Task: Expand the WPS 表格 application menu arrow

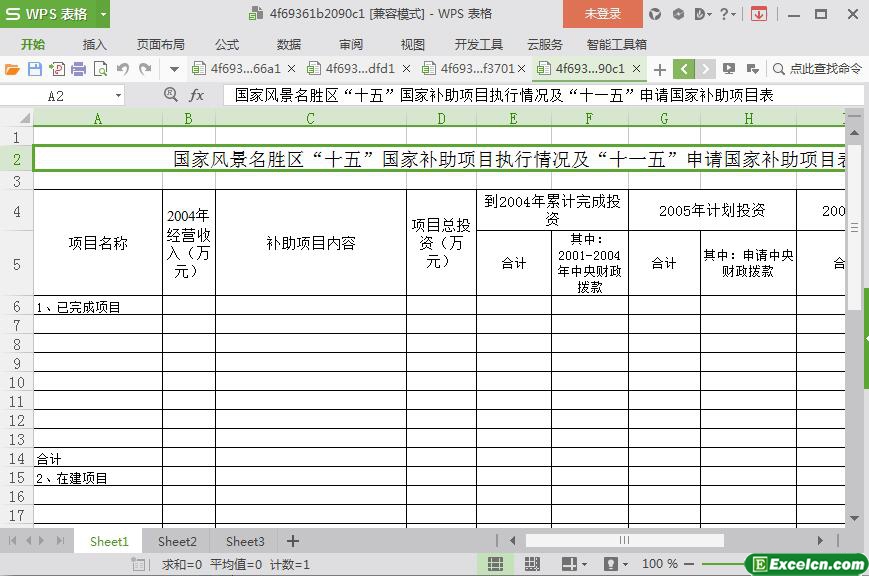Action: [103, 14]
